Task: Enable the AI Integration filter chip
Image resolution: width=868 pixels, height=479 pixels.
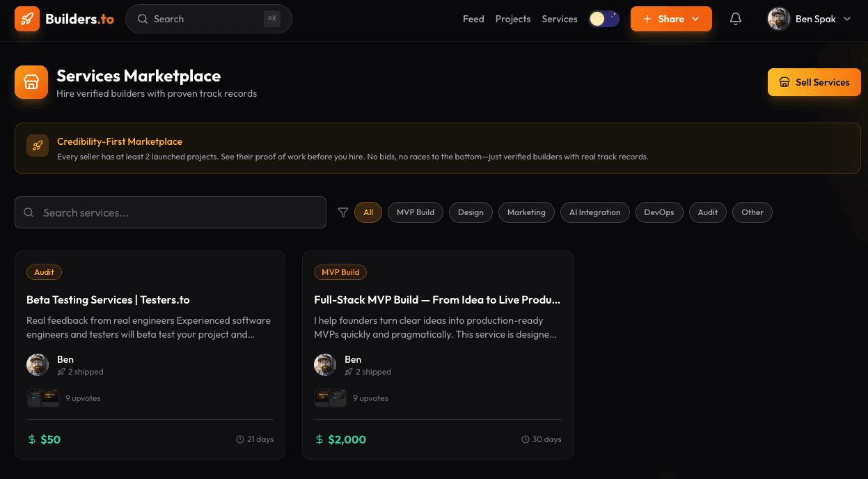Action: pyautogui.click(x=594, y=212)
